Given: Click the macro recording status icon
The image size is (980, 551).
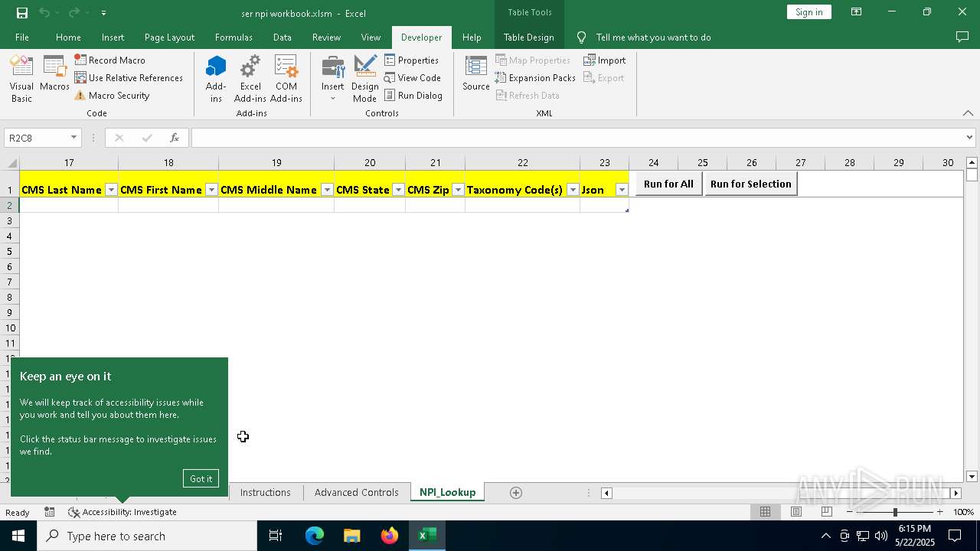Looking at the screenshot, I should 49,512.
